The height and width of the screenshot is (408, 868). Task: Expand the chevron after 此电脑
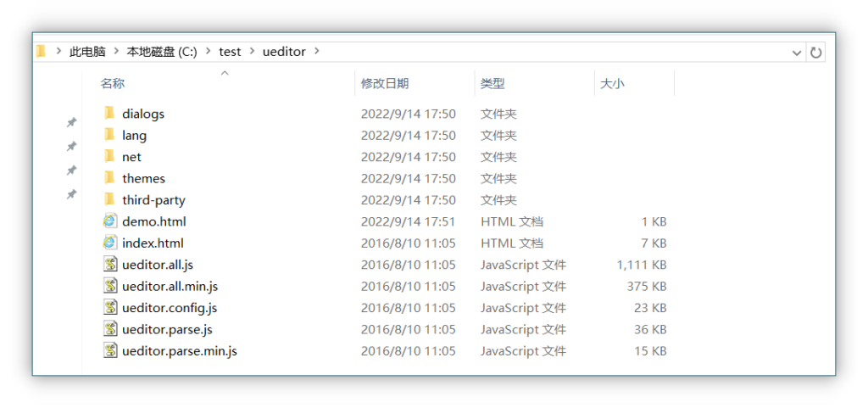click(116, 52)
